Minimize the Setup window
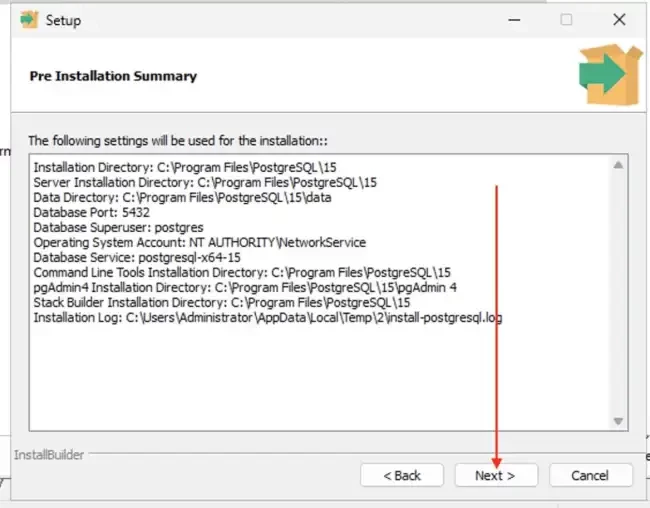The image size is (650, 508). click(x=514, y=19)
